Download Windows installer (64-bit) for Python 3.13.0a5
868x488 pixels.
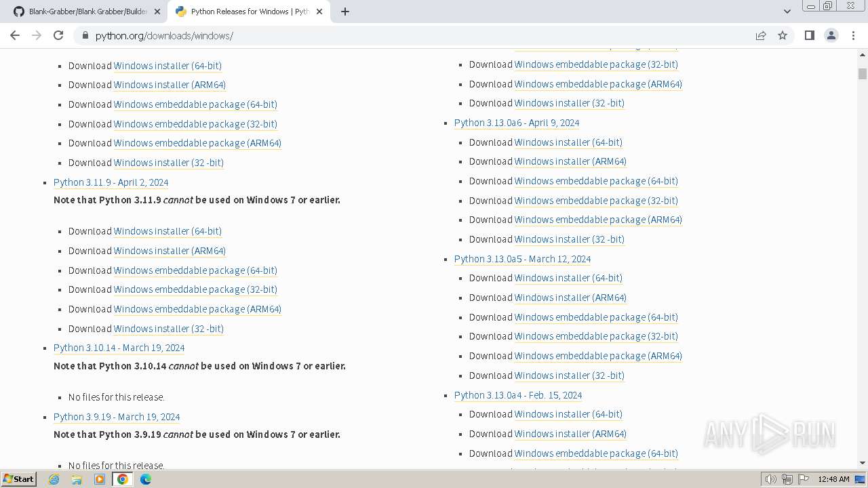click(568, 278)
